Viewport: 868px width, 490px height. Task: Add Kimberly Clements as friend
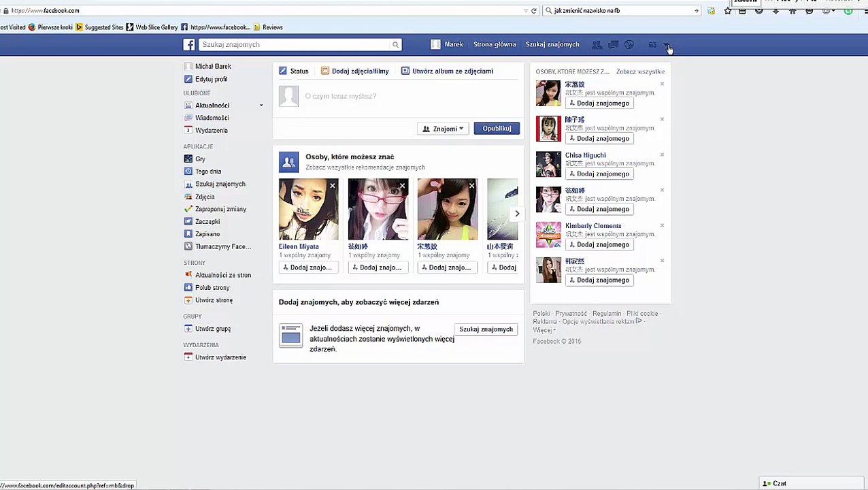coord(599,244)
